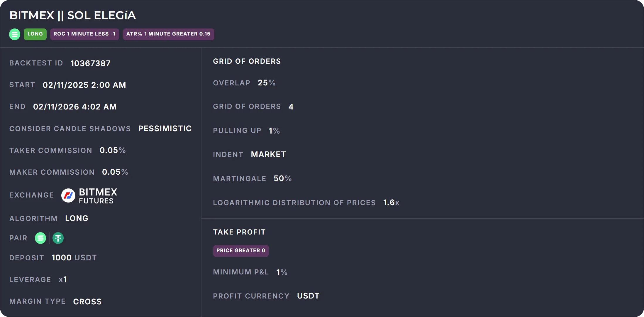Adjust the leverage x1 value
The image size is (644, 317).
[x=63, y=279]
